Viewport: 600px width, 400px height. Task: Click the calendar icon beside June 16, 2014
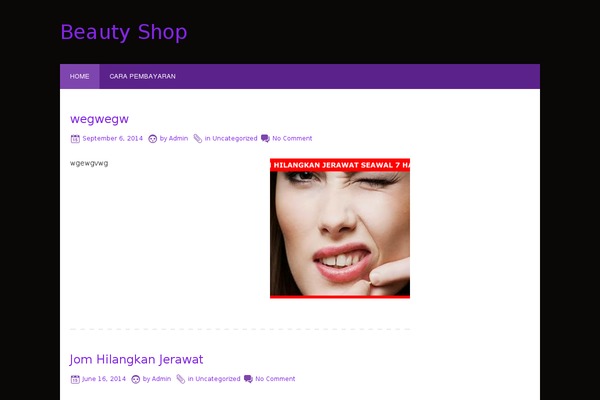pos(75,379)
